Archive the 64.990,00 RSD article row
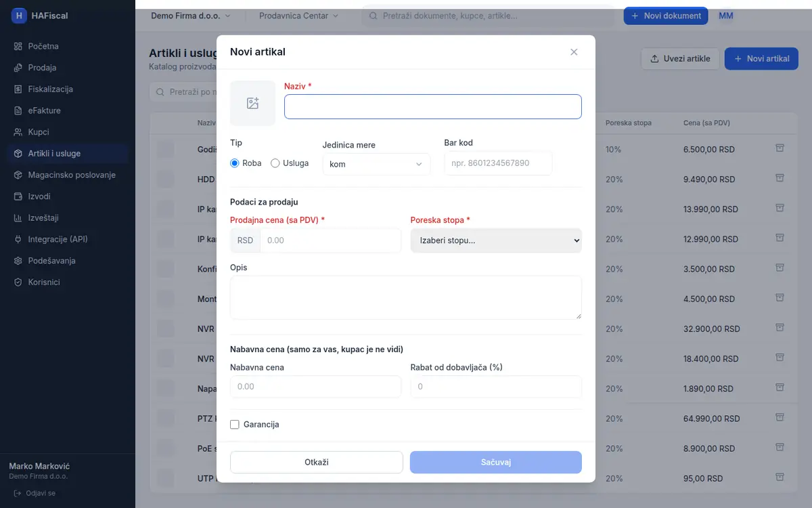 (780, 417)
